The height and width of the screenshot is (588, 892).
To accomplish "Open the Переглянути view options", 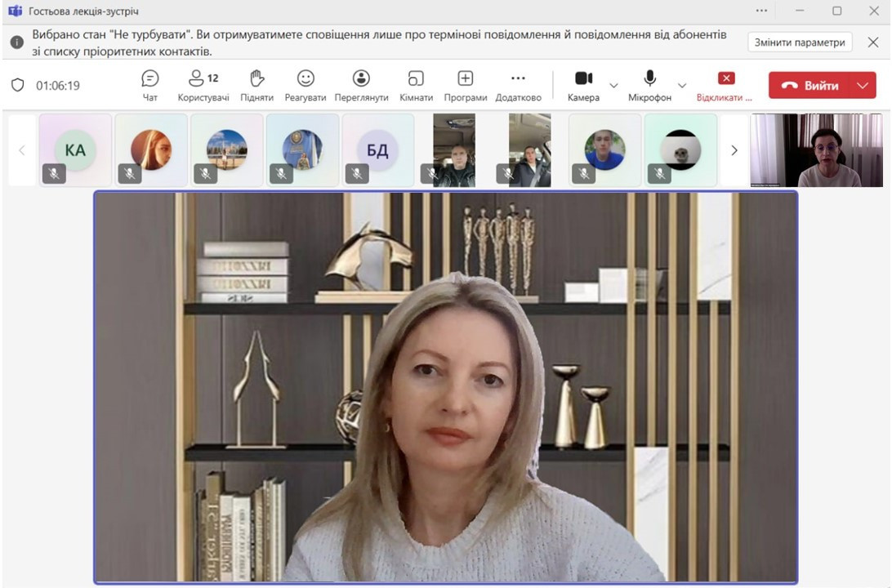I will pyautogui.click(x=361, y=84).
